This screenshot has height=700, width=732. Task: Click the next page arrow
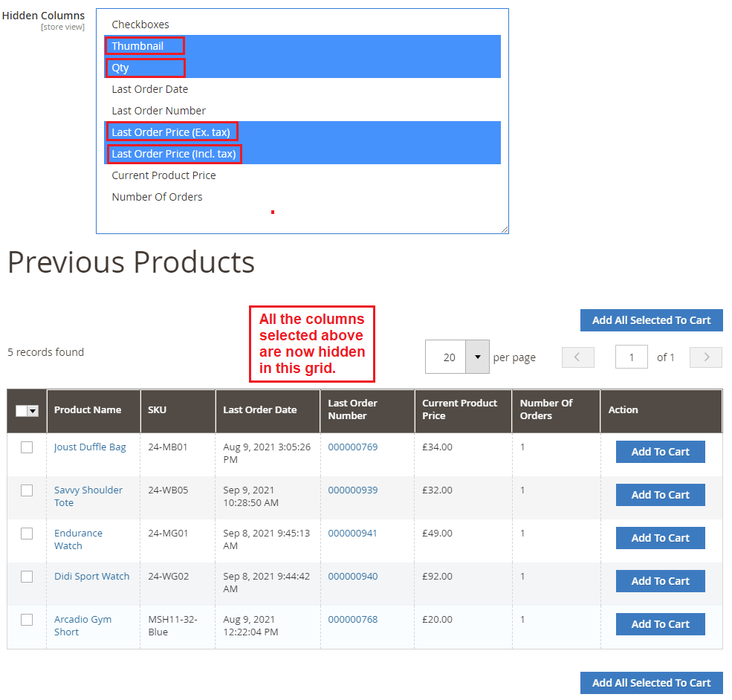click(x=705, y=357)
